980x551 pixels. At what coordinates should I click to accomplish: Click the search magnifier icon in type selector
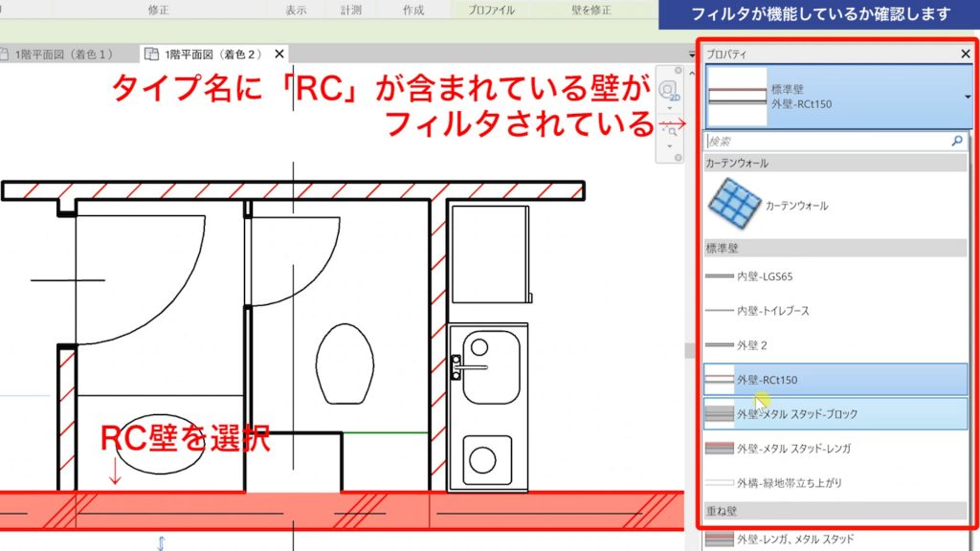click(x=955, y=141)
